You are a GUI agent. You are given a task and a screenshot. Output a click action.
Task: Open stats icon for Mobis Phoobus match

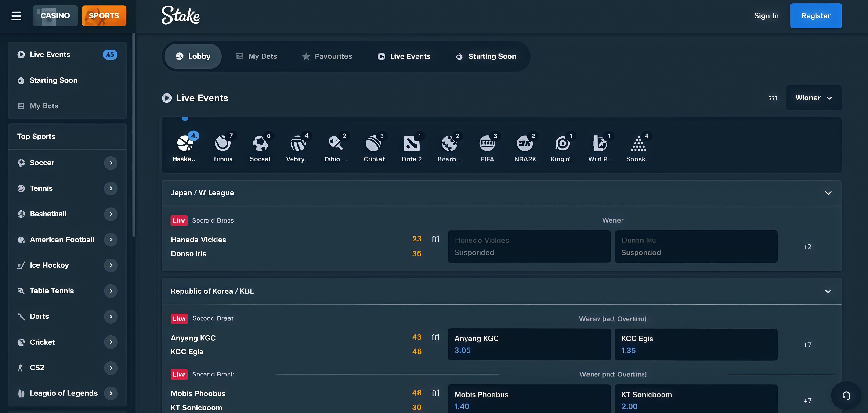435,393
